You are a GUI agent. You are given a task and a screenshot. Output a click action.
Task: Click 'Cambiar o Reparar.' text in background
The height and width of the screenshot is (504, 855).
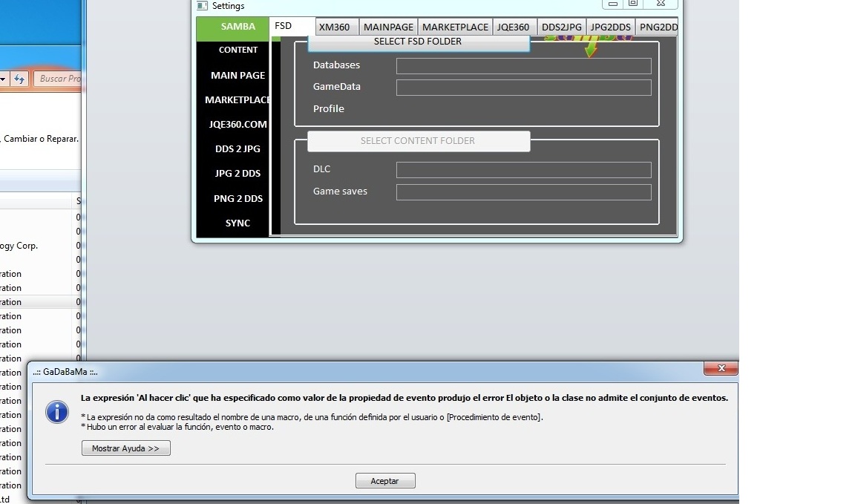41,139
